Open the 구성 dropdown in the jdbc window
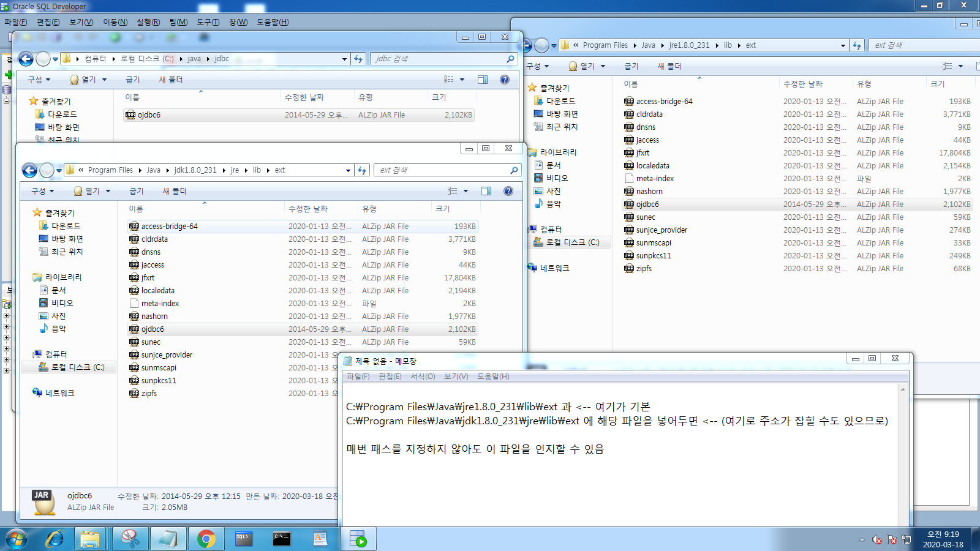 [x=39, y=80]
